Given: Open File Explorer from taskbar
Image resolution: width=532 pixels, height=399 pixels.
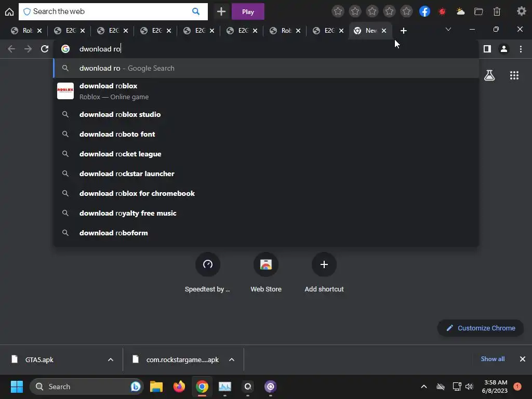Looking at the screenshot, I should (156, 387).
